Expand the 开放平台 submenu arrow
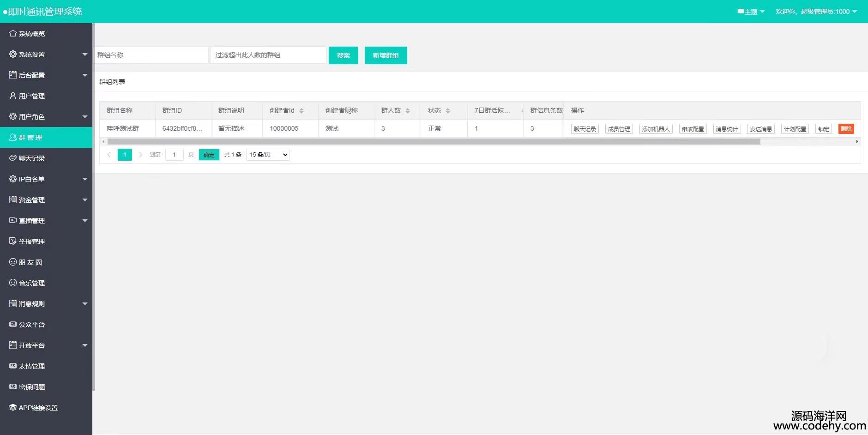Image resolution: width=868 pixels, height=435 pixels. [x=84, y=345]
